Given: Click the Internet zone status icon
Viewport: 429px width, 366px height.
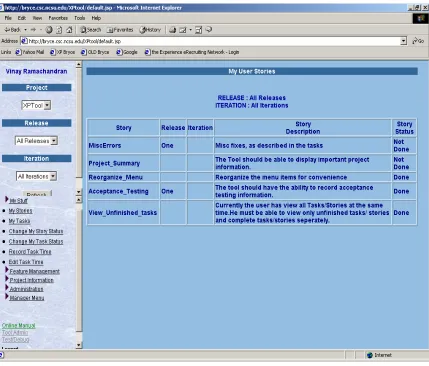Looking at the screenshot, I should (x=369, y=355).
